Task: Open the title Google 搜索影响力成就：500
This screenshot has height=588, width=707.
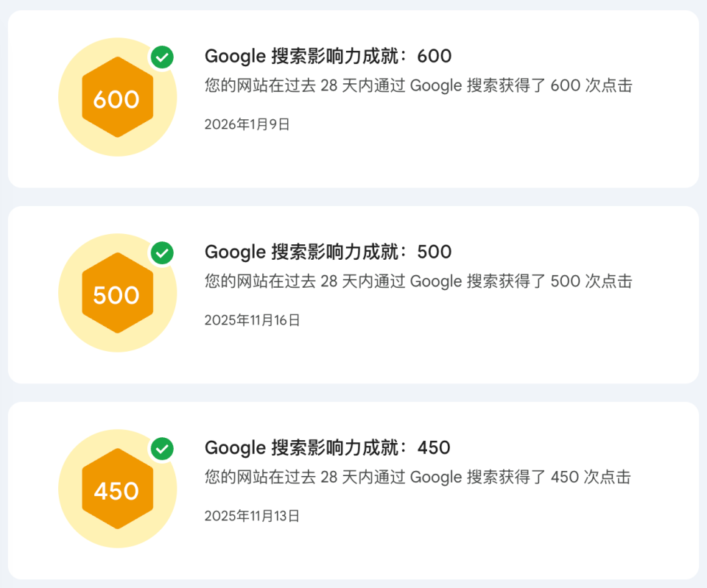Action: [328, 252]
